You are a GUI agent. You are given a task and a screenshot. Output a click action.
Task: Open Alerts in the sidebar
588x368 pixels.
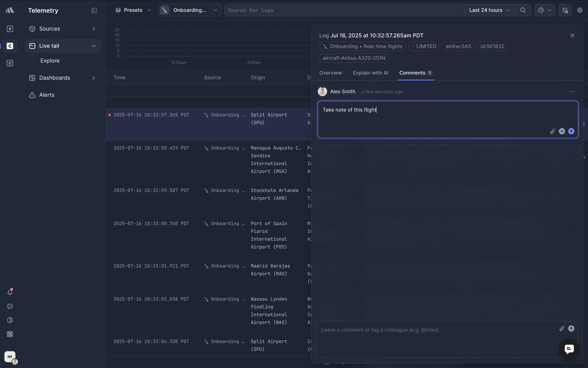47,95
